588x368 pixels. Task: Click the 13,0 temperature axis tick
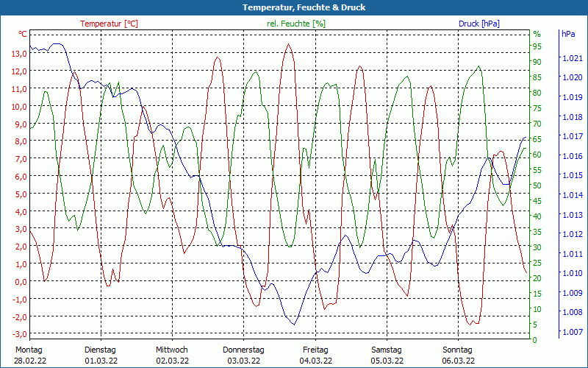tap(19, 54)
